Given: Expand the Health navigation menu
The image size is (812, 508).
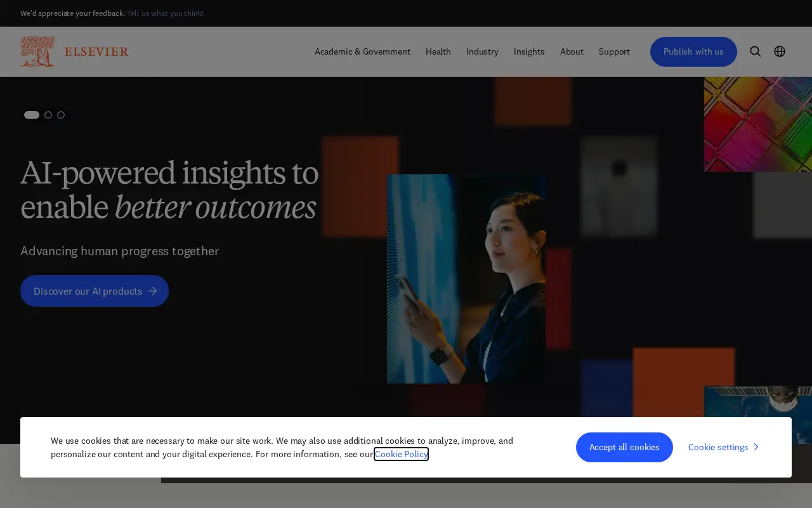Looking at the screenshot, I should 438,51.
